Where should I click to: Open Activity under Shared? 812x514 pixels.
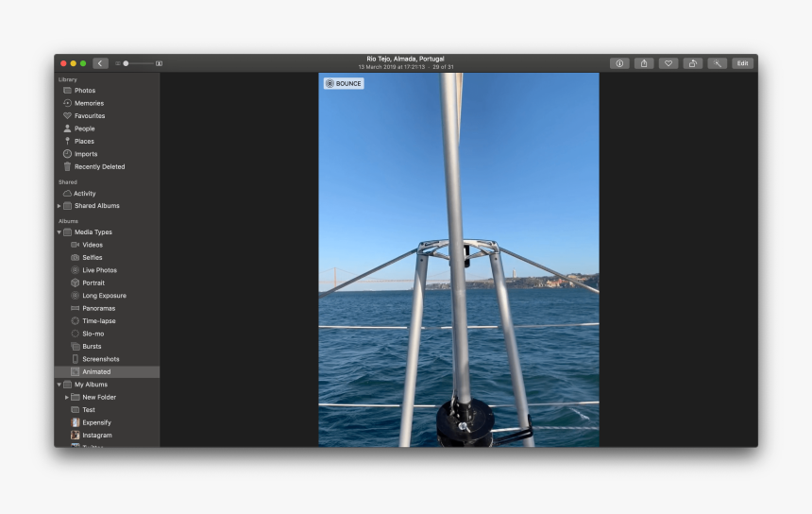pos(107,194)
